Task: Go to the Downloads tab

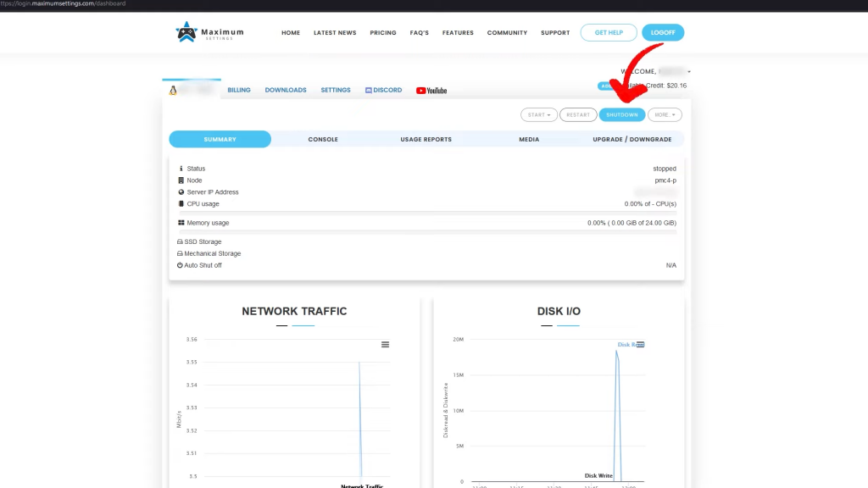Action: point(285,90)
